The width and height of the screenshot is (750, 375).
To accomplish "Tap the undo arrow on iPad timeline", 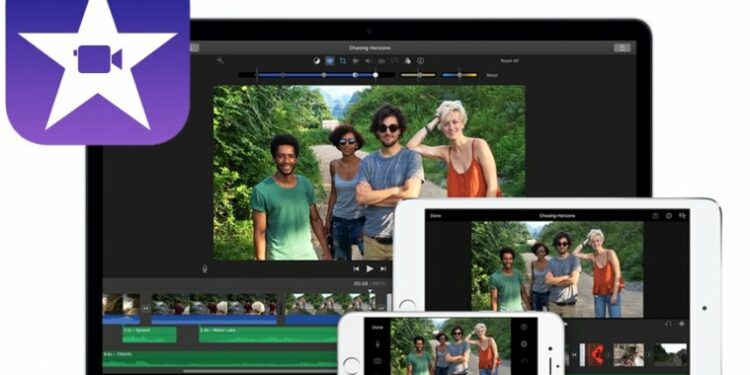I will [x=668, y=324].
